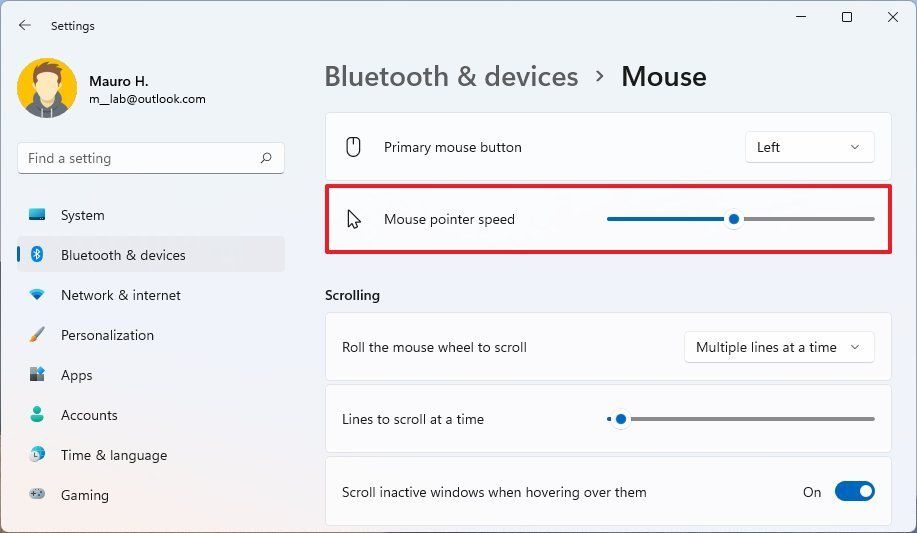
Task: Click the Personalization paintbrush icon
Action: click(37, 335)
